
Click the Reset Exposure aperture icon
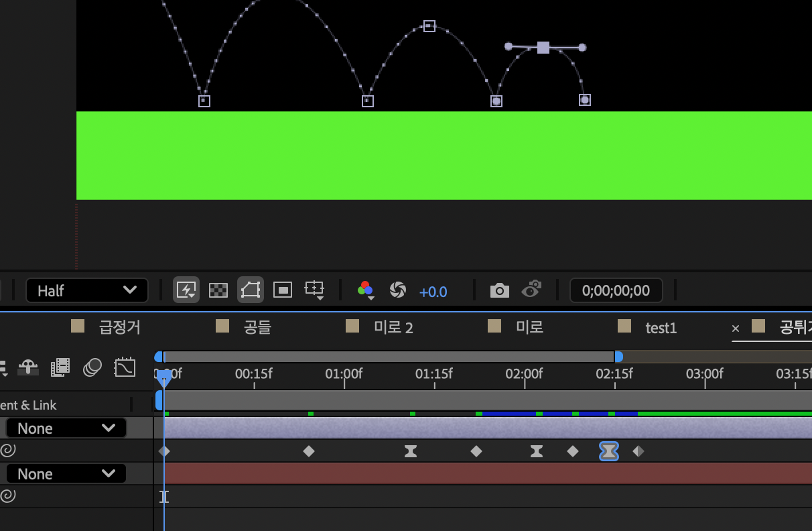(398, 290)
